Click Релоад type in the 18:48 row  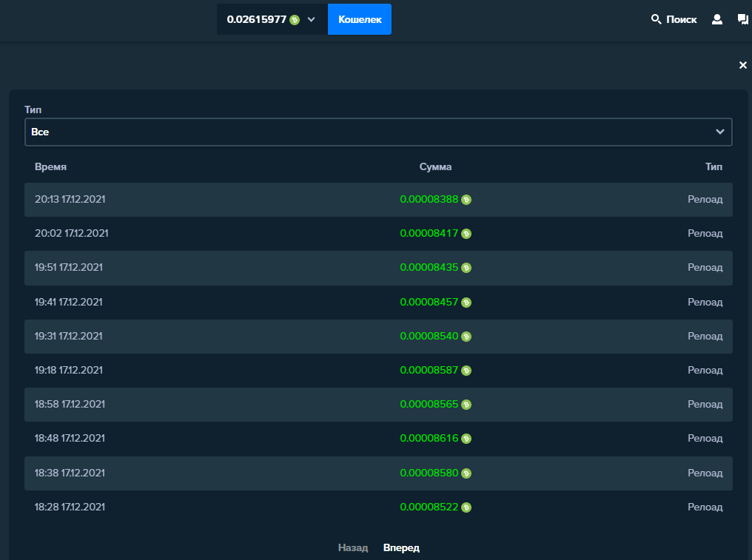(x=705, y=438)
